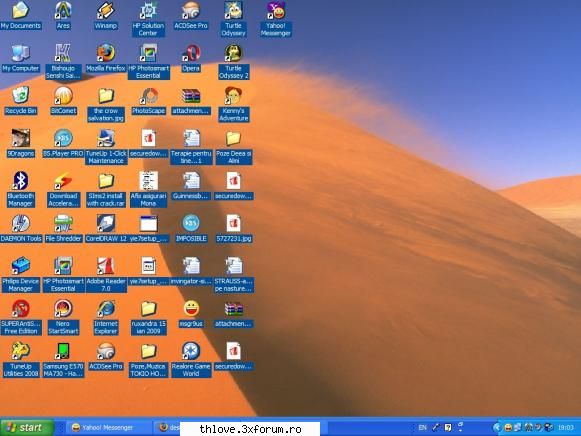Launch Ares shortcut
The image size is (581, 436).
(x=63, y=16)
